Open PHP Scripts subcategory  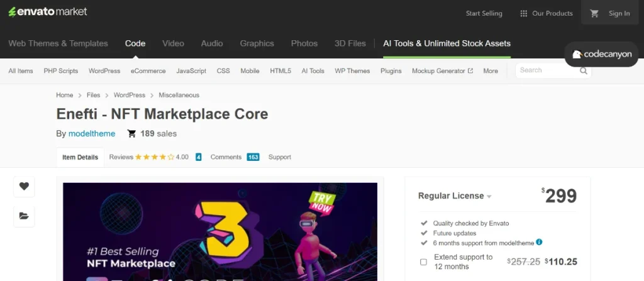click(61, 70)
